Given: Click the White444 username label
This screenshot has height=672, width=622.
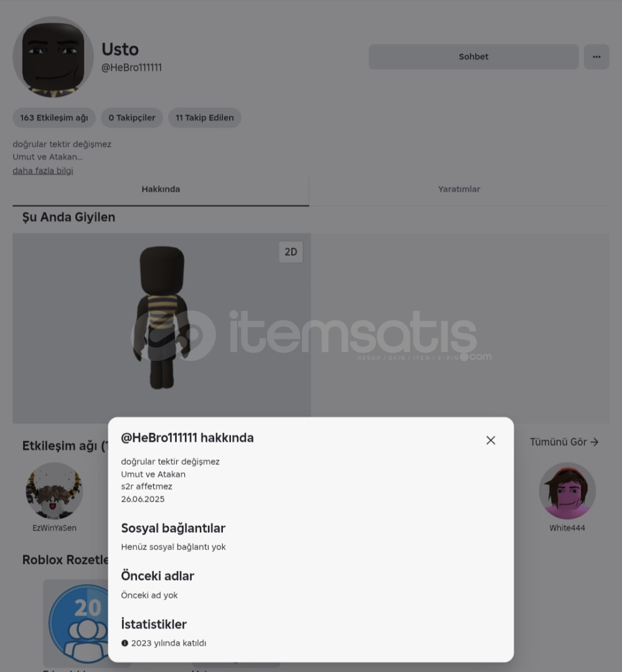Looking at the screenshot, I should (x=567, y=528).
